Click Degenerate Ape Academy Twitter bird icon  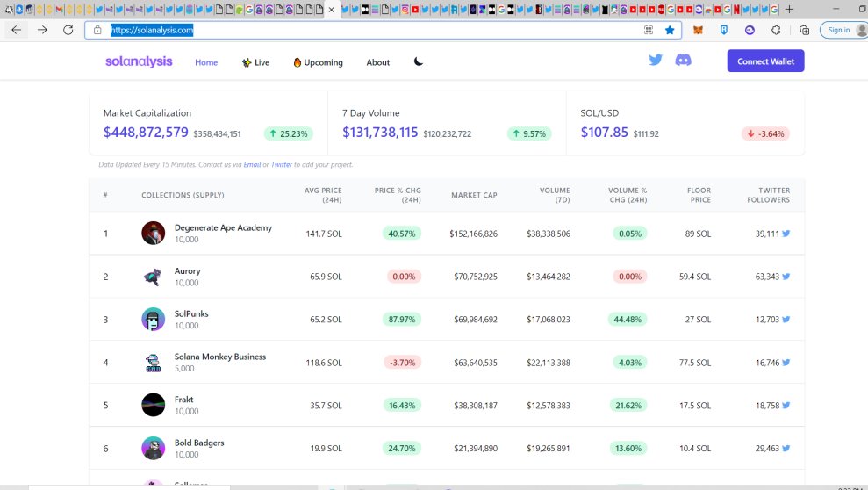pyautogui.click(x=786, y=234)
